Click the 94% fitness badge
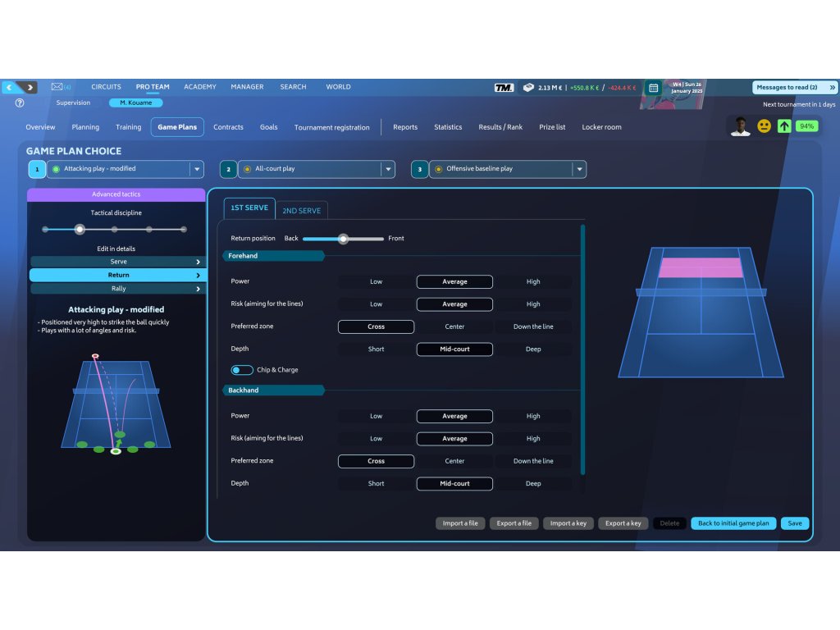 (806, 126)
